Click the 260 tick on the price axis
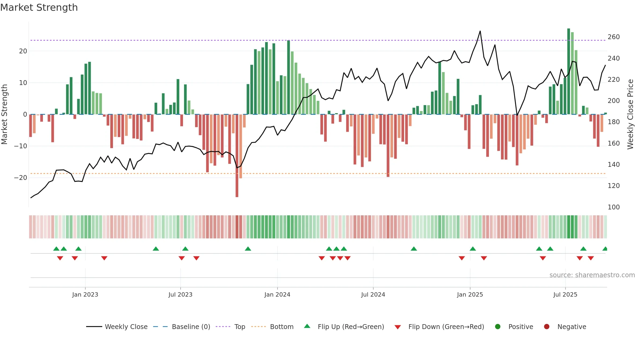644x362 pixels. (614, 37)
